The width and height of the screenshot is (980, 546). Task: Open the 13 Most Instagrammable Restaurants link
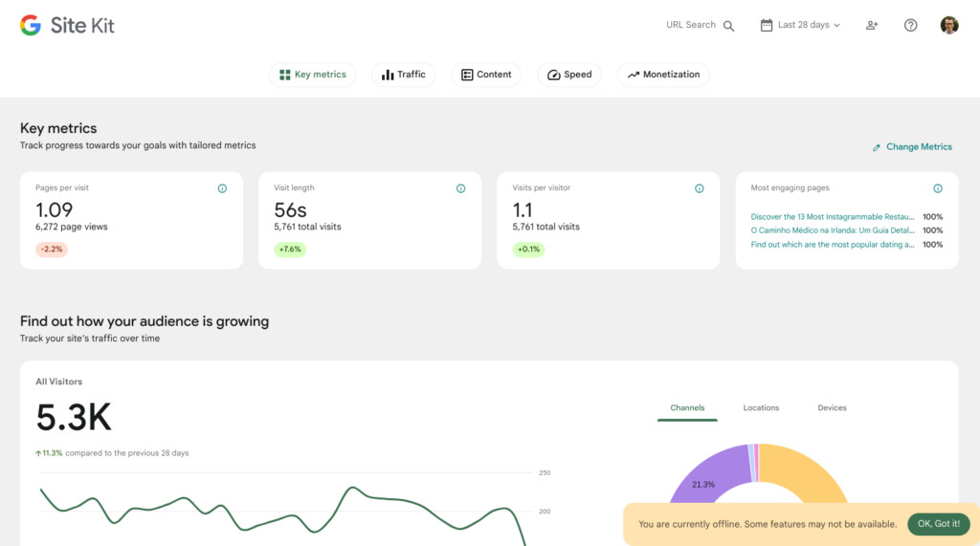coord(832,217)
